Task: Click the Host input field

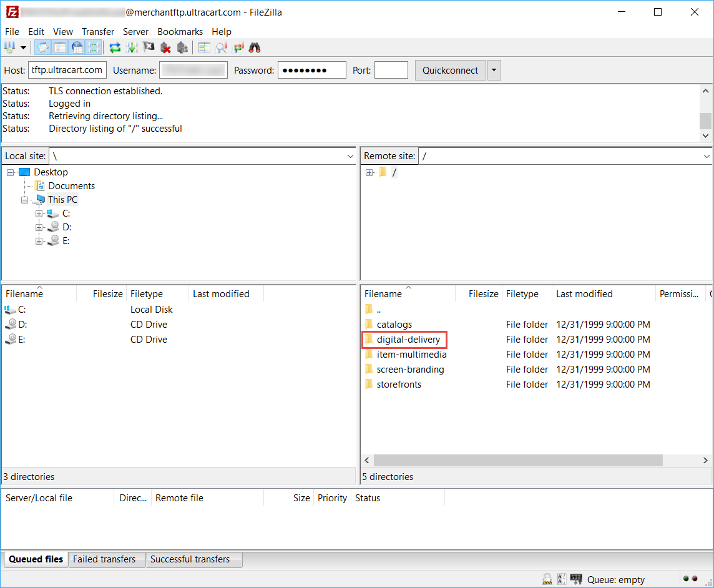Action: 67,70
